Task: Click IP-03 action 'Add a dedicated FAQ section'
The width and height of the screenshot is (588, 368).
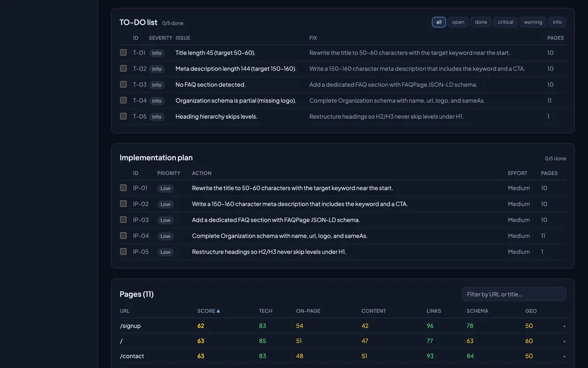Action: (276, 220)
